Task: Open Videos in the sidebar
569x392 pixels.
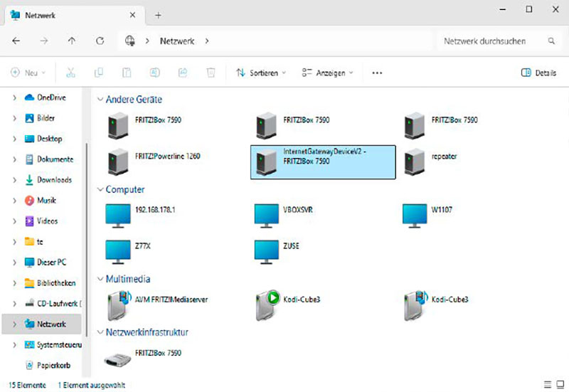Action: [x=41, y=221]
